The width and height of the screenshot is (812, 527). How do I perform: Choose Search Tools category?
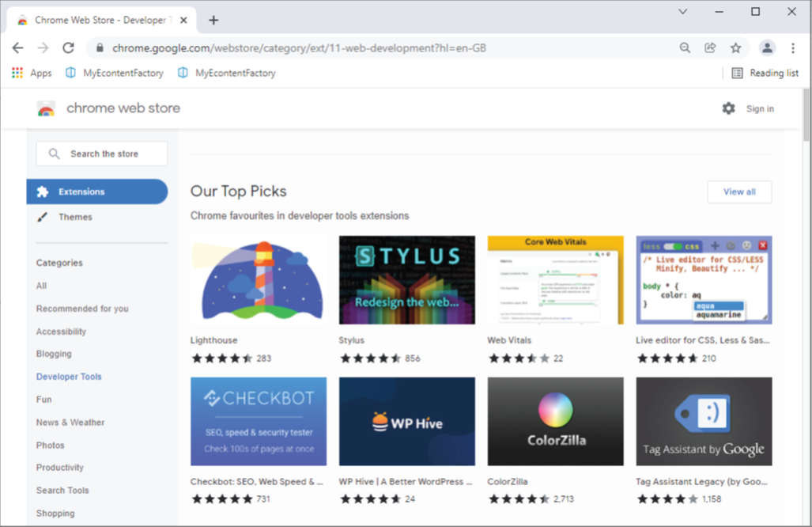(62, 491)
